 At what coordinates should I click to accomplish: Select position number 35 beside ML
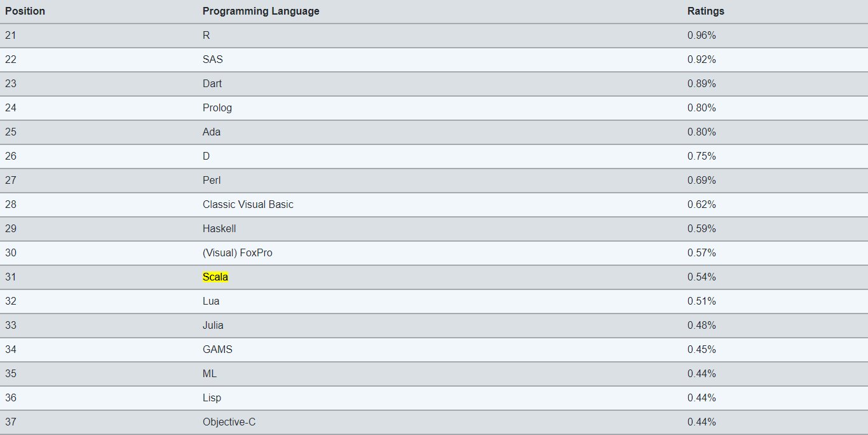coord(11,374)
